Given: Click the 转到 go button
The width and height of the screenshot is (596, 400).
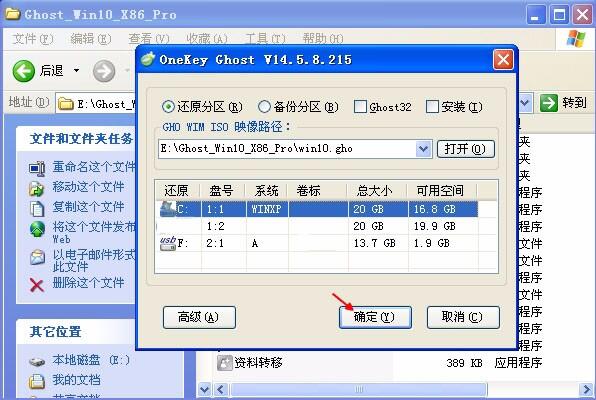Looking at the screenshot, I should tap(564, 103).
